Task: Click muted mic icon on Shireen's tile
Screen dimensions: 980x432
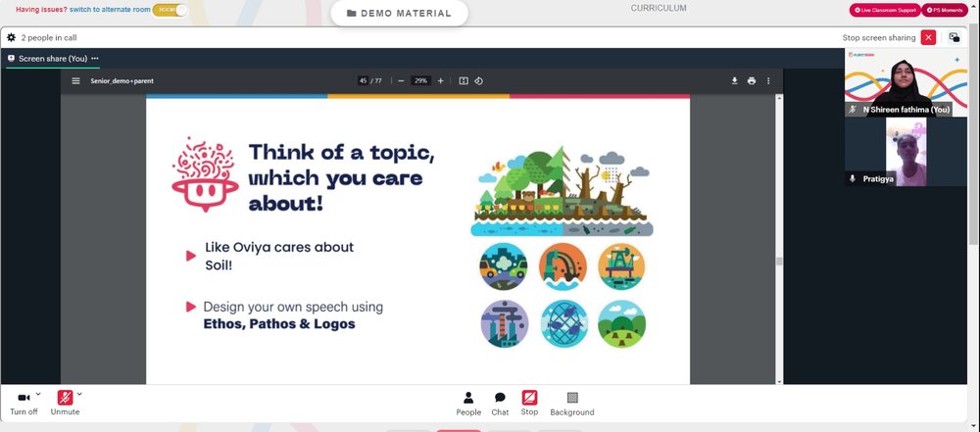Action: [x=853, y=110]
